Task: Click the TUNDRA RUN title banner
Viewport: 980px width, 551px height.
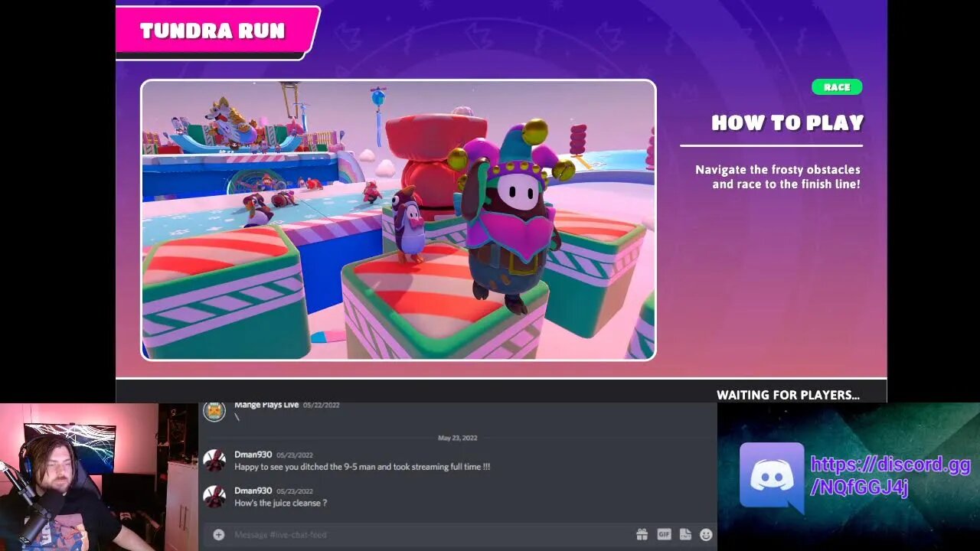Action: tap(217, 31)
